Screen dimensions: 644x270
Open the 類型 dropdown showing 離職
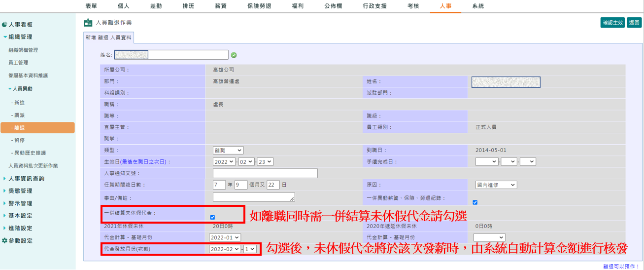tap(228, 150)
